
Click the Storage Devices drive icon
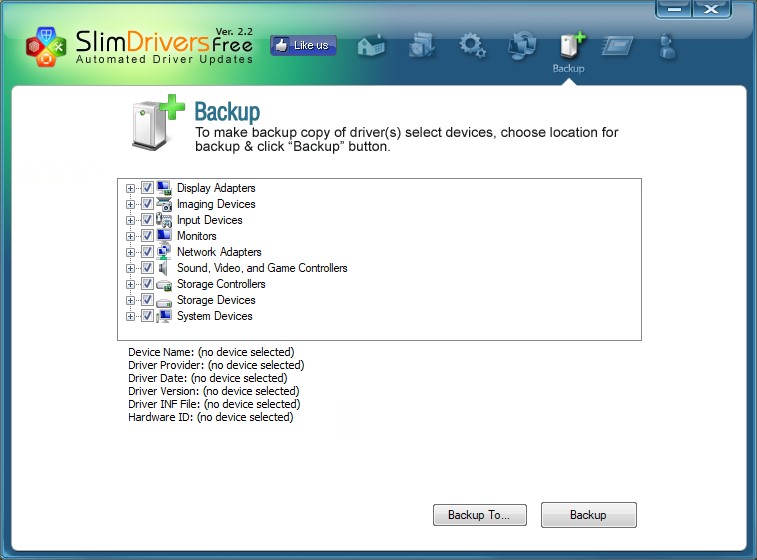click(164, 301)
